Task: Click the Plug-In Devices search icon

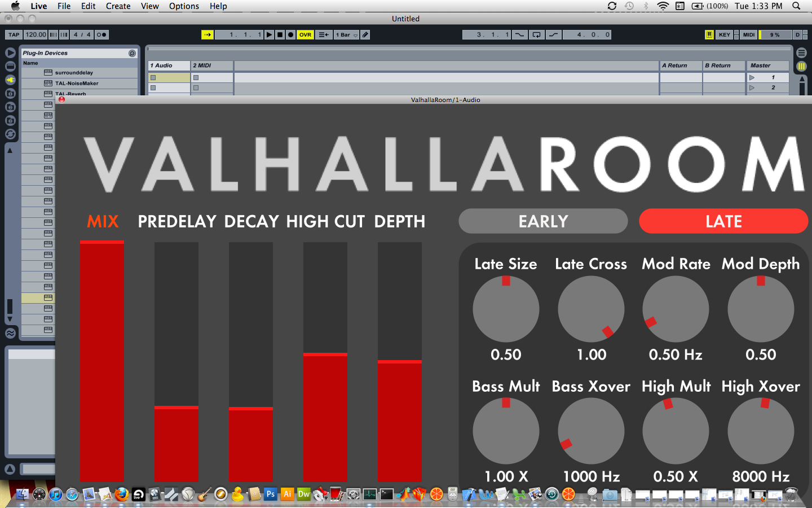Action: [132, 53]
